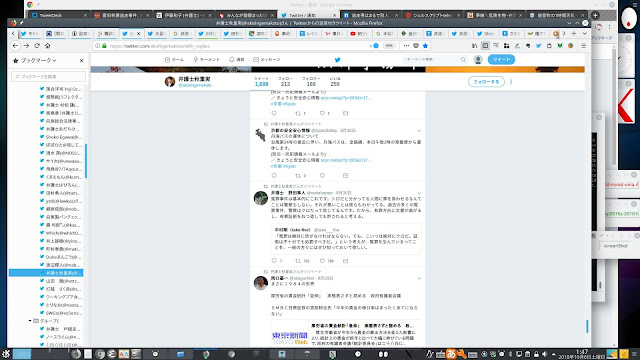Open the profile avatar menu in Twitter header

tap(478, 60)
